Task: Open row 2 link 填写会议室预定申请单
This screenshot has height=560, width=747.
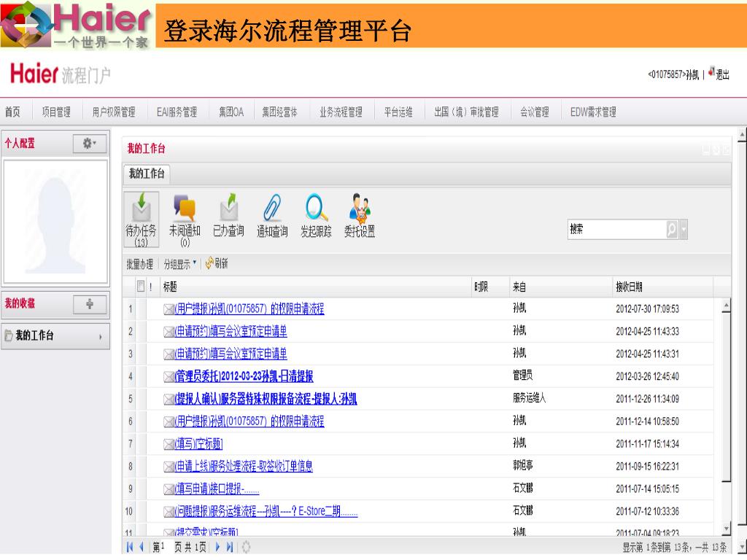Action: pyautogui.click(x=231, y=332)
